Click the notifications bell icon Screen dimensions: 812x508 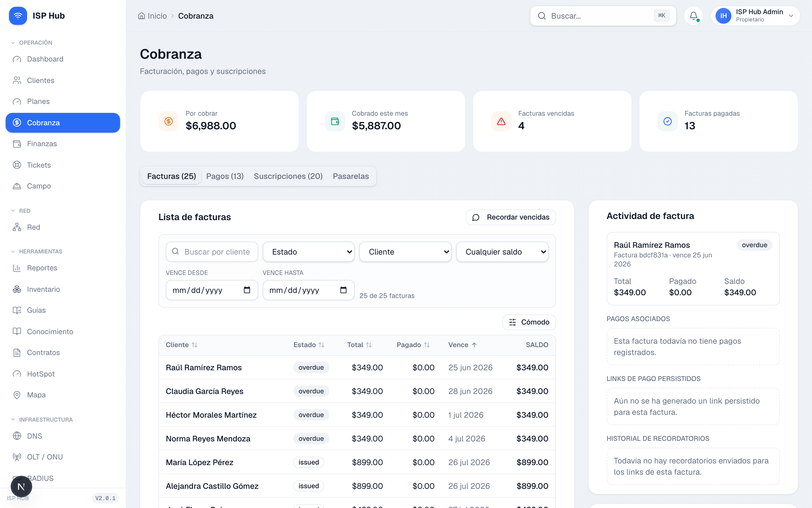coord(694,16)
